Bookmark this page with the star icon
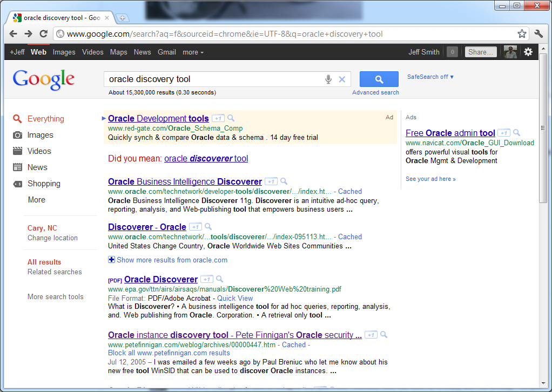Image resolution: width=552 pixels, height=392 pixels. click(x=522, y=34)
